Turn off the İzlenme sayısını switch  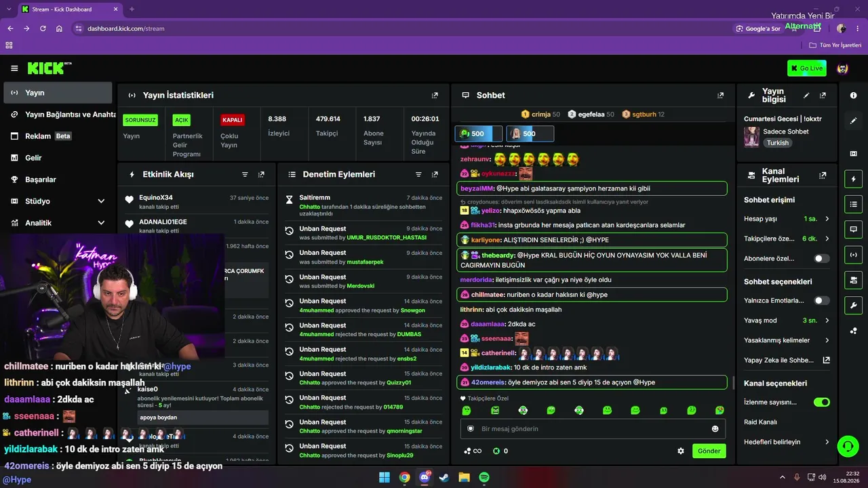(821, 402)
